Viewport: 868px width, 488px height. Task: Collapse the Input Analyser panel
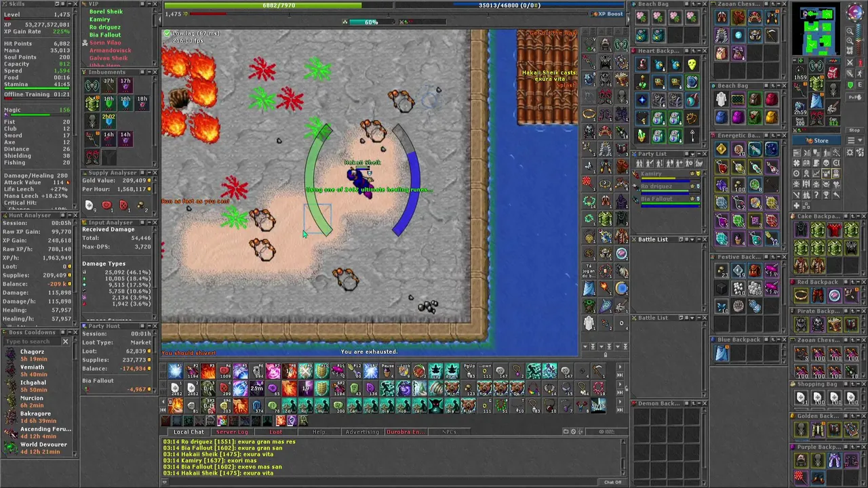click(x=149, y=222)
